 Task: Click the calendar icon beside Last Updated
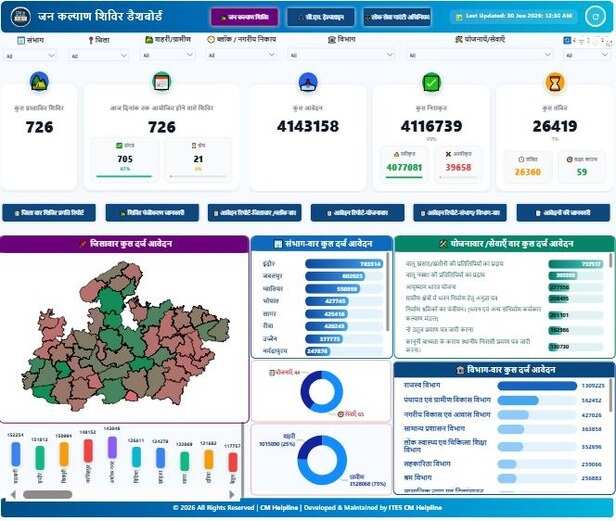coord(459,17)
